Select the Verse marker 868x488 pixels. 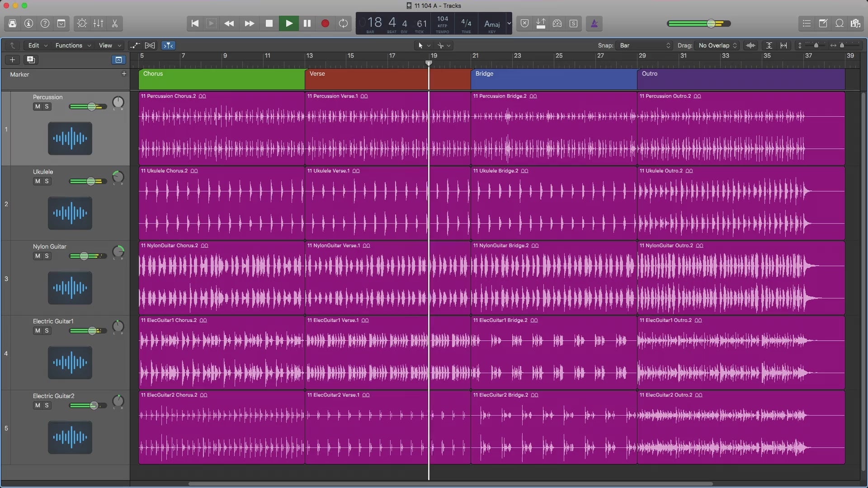tap(388, 79)
